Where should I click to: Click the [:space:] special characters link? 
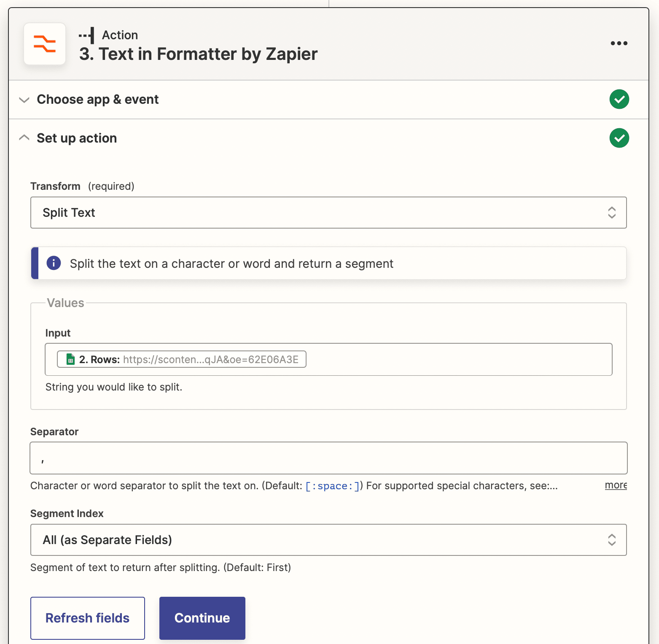coord(333,485)
